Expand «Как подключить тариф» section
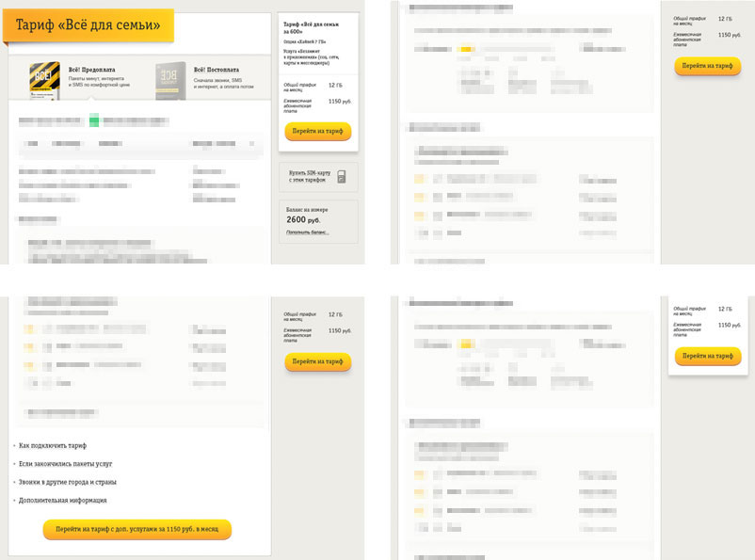Image resolution: width=755 pixels, height=560 pixels. [58, 444]
